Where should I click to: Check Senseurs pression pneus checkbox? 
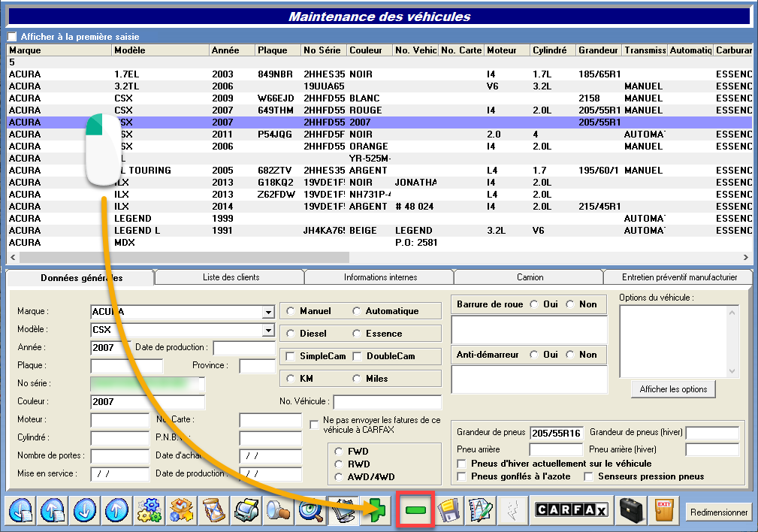click(x=588, y=476)
